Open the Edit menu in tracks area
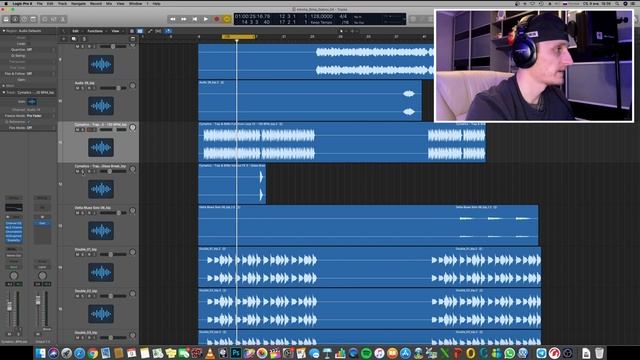The height and width of the screenshot is (360, 640). click(x=76, y=31)
